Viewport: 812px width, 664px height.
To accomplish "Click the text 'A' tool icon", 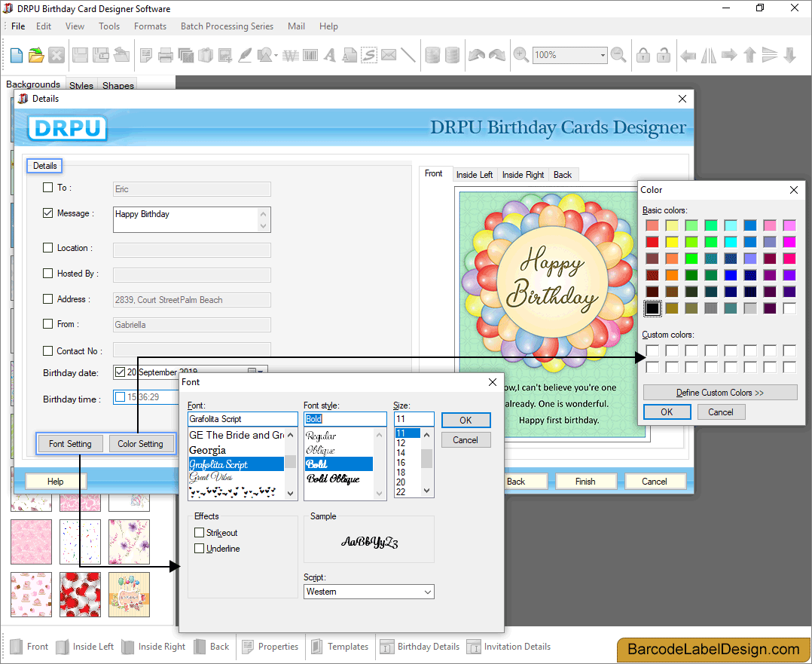I will click(329, 55).
